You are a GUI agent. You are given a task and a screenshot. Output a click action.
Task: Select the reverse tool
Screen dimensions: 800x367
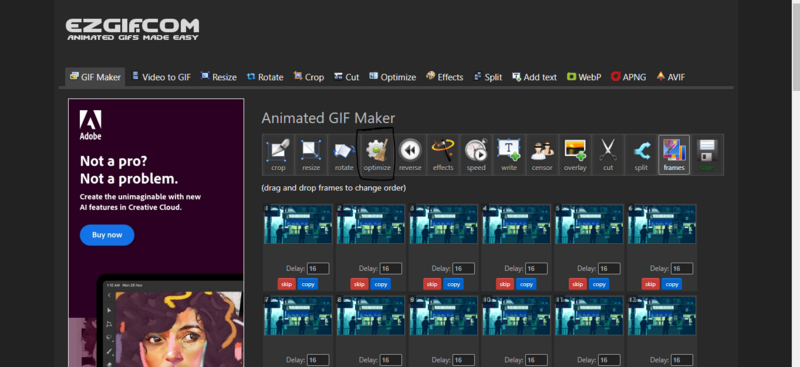pyautogui.click(x=410, y=155)
